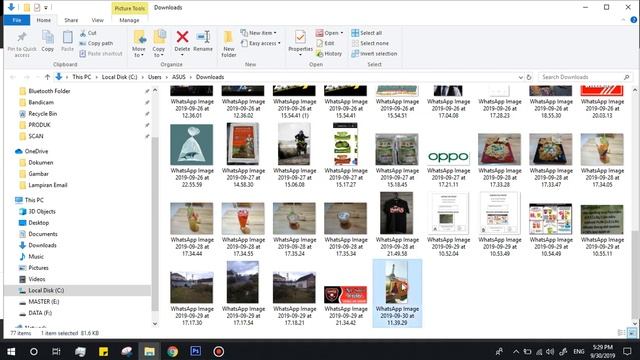Image resolution: width=640 pixels, height=360 pixels.
Task: Select image dated 2019-09-27 at 15.06.08
Action: [294, 156]
